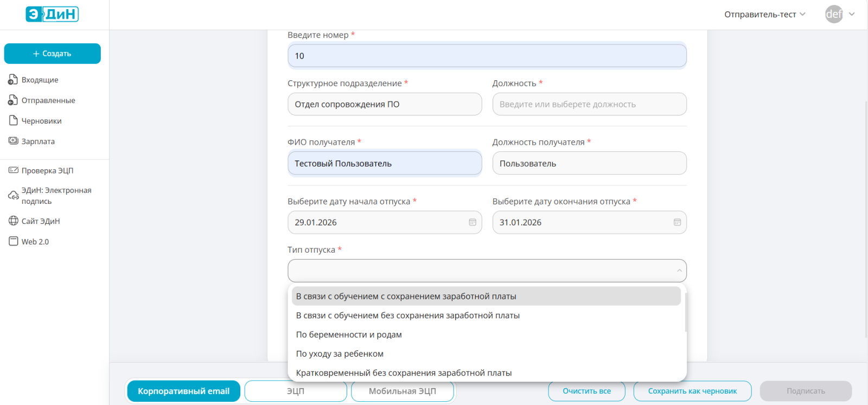This screenshot has height=405, width=868.
Task: Open the Входящие inbox icon
Action: point(13,80)
